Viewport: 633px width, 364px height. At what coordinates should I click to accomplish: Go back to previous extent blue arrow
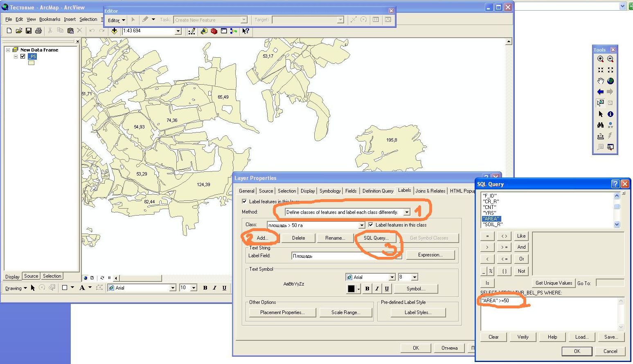coord(600,92)
